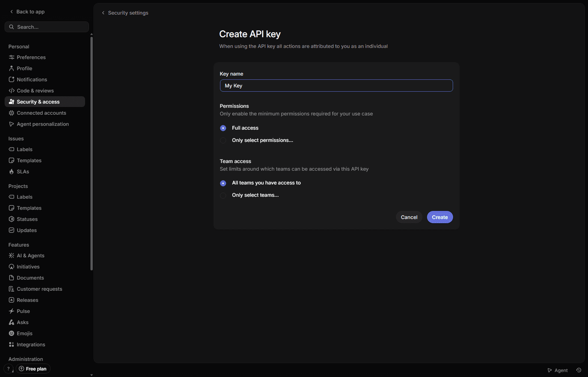Click the Updates chart icon
This screenshot has width=588, height=377.
(12, 230)
